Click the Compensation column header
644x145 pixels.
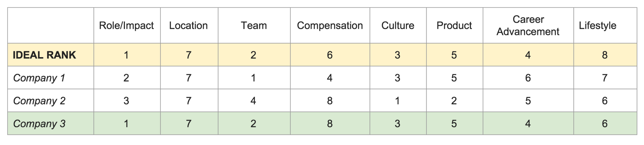click(x=330, y=26)
